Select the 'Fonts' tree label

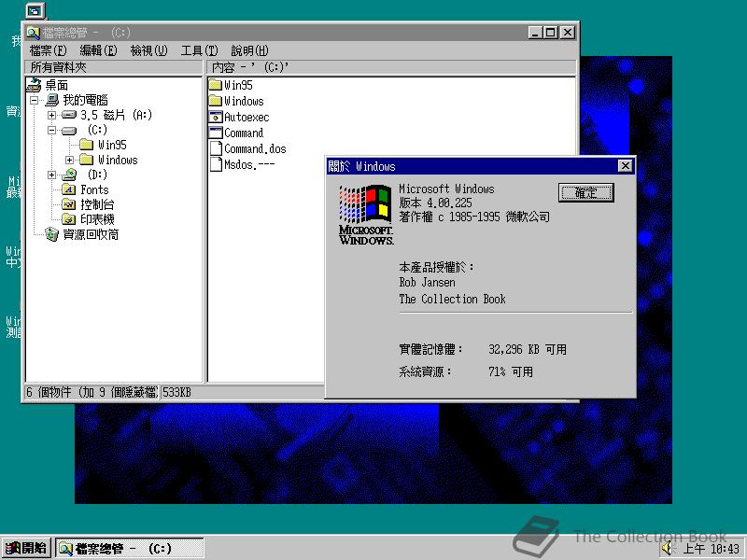[94, 189]
